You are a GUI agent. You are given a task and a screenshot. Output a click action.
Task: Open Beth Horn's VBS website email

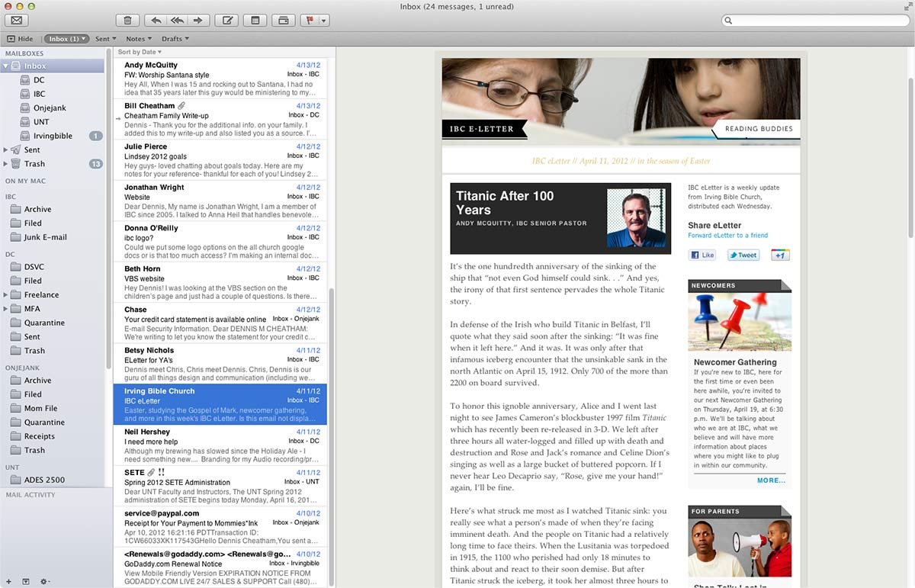click(220, 283)
